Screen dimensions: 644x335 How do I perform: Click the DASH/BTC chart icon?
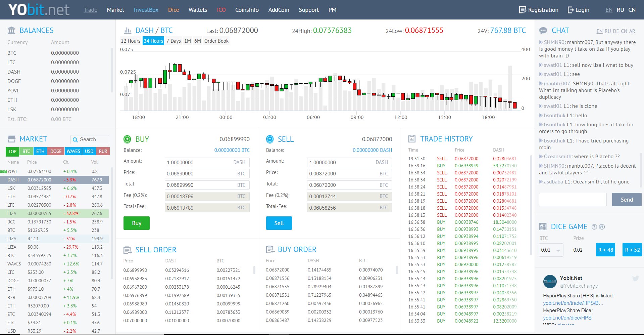(x=128, y=31)
